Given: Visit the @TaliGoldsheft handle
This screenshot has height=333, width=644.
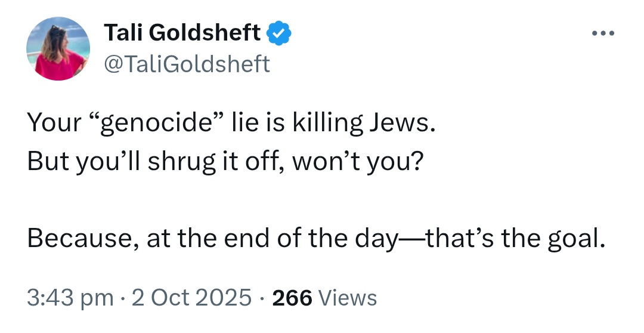Looking at the screenshot, I should pyautogui.click(x=187, y=64).
